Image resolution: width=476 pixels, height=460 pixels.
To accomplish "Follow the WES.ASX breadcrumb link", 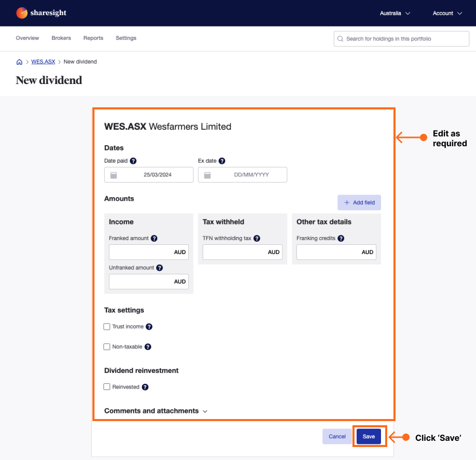I will pos(43,62).
